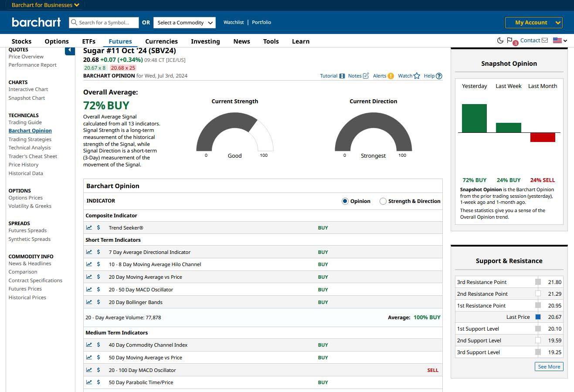Image resolution: width=574 pixels, height=392 pixels.
Task: Go to Historical Data page
Action: [x=26, y=173]
